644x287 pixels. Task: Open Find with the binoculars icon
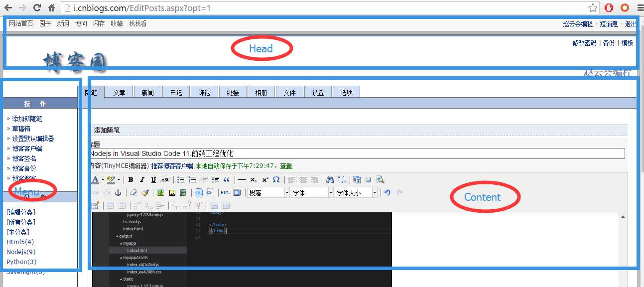coord(330,179)
